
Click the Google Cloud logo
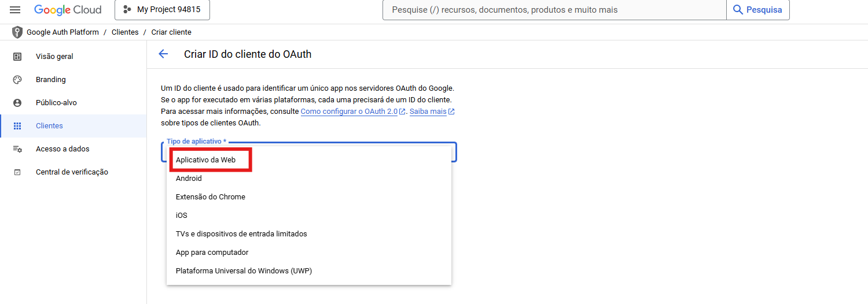click(68, 10)
